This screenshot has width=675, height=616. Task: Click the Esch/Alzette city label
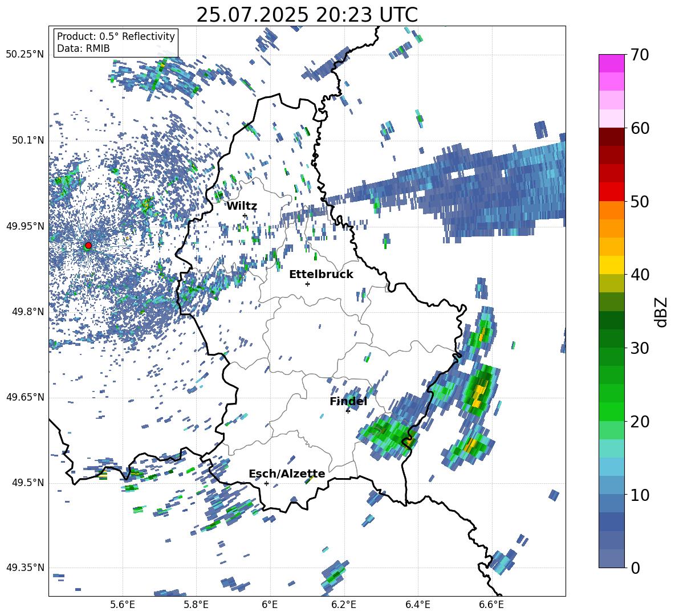pyautogui.click(x=287, y=474)
